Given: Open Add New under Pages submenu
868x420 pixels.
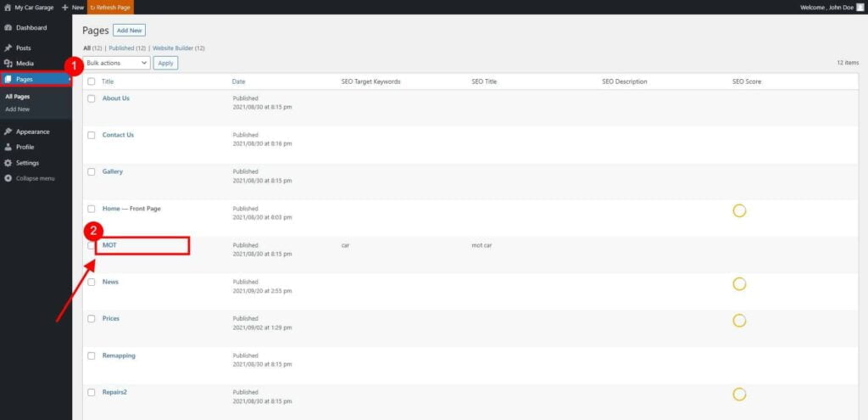Looking at the screenshot, I should (17, 109).
